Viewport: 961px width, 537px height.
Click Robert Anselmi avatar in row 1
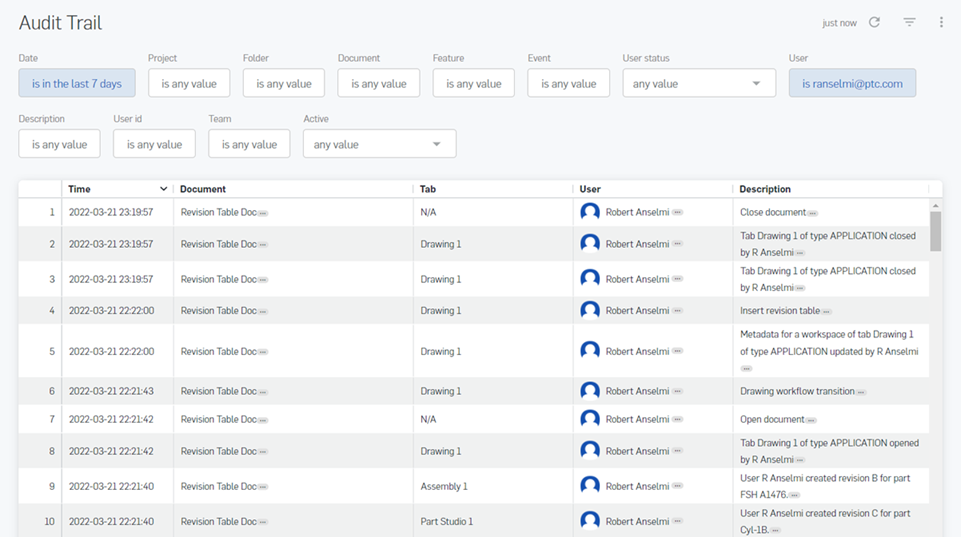(590, 212)
